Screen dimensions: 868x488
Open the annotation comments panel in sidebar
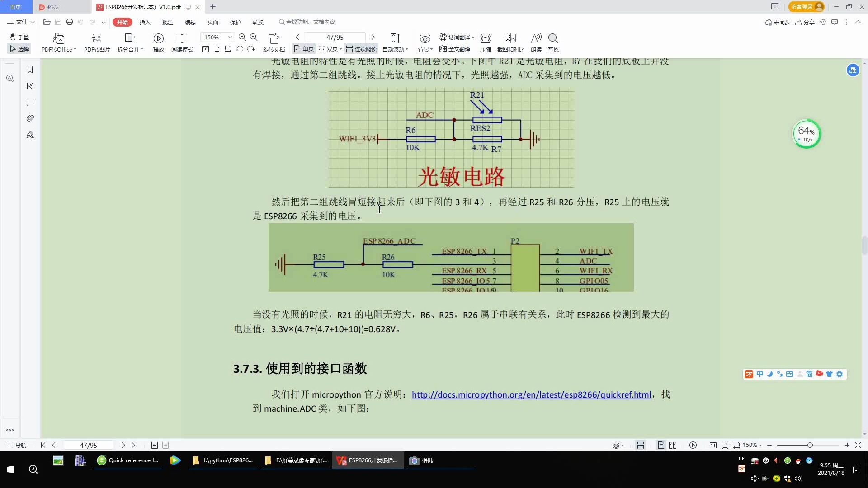tap(30, 102)
